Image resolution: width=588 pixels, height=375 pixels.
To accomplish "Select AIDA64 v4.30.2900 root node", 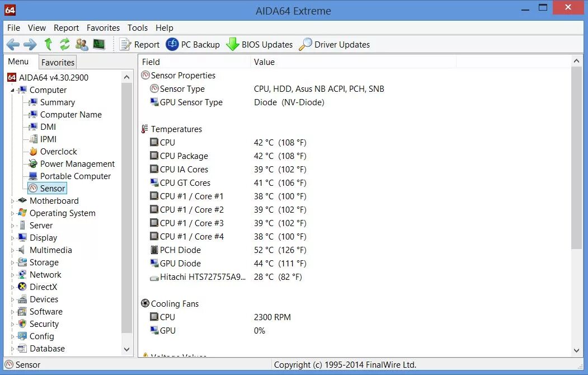I will (x=54, y=78).
